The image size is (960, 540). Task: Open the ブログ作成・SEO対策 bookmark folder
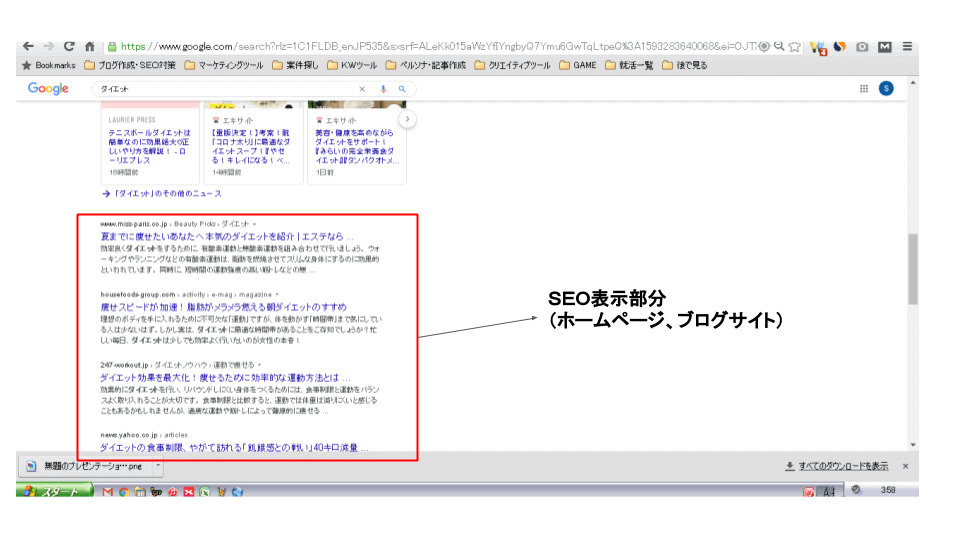(x=130, y=66)
